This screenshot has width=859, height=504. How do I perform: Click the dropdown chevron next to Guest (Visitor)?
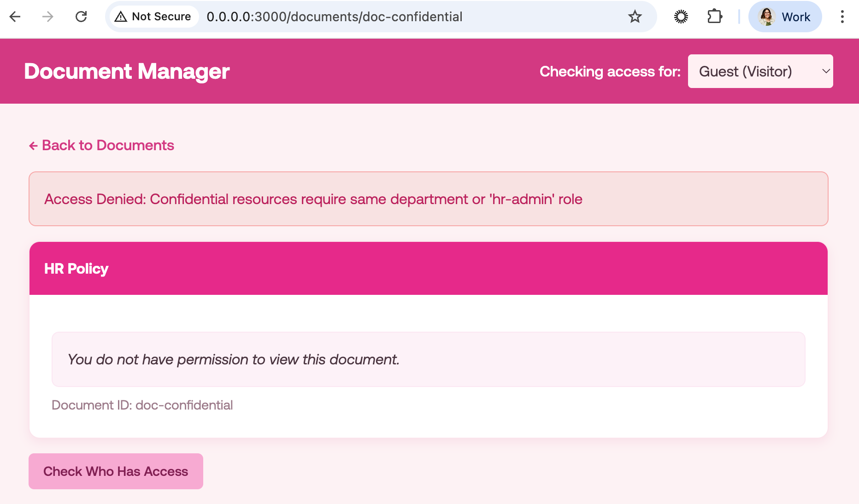click(824, 71)
